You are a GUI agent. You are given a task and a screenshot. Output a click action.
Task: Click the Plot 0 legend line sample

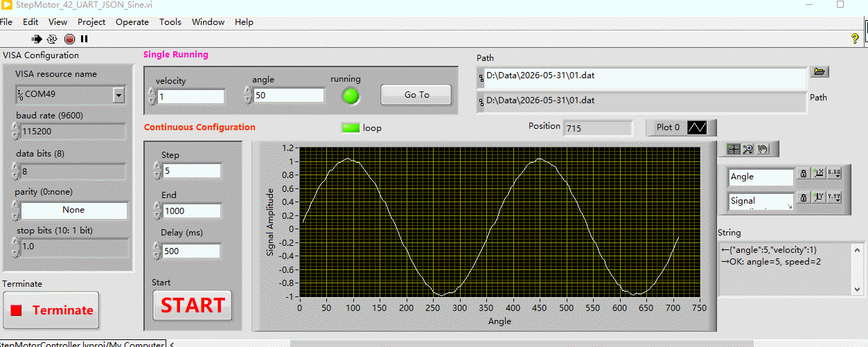tap(698, 127)
